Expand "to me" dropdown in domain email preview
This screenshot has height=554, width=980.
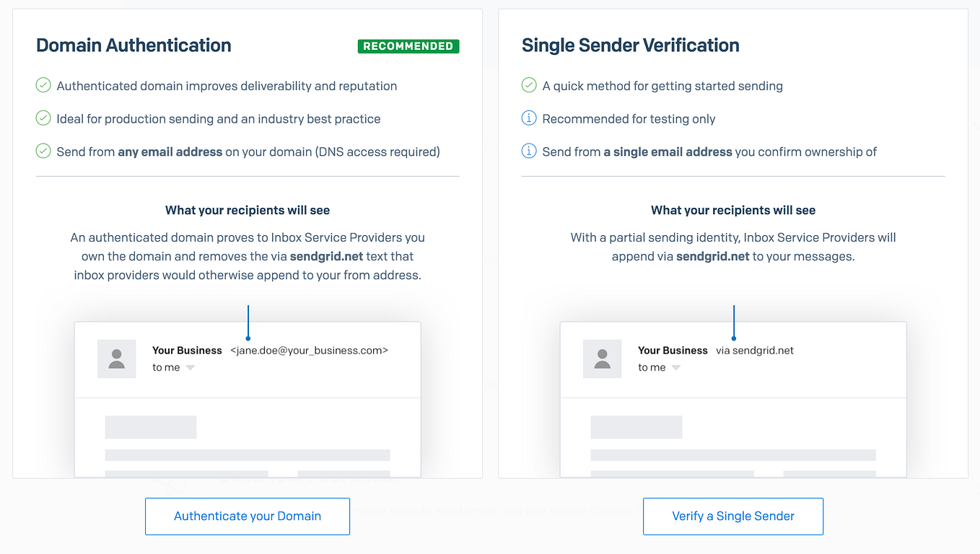pyautogui.click(x=190, y=366)
